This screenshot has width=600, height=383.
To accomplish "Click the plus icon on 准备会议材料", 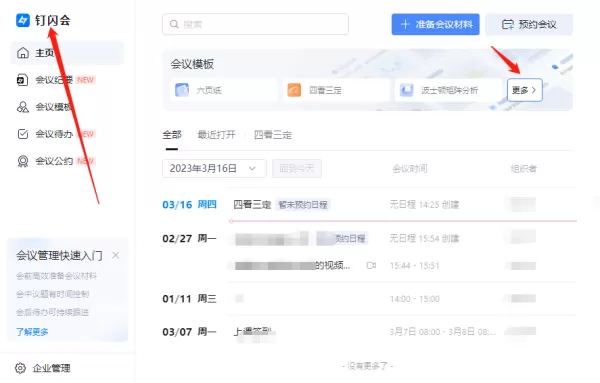I will [405, 24].
